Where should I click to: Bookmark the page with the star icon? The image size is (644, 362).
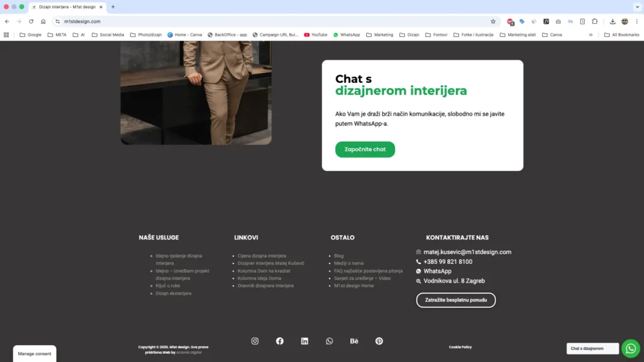493,21
